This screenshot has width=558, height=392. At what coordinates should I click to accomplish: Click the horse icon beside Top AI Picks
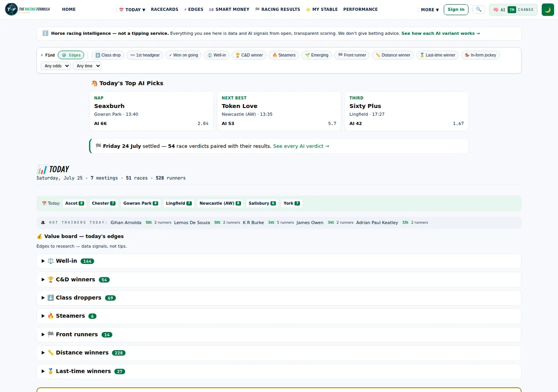[94, 83]
